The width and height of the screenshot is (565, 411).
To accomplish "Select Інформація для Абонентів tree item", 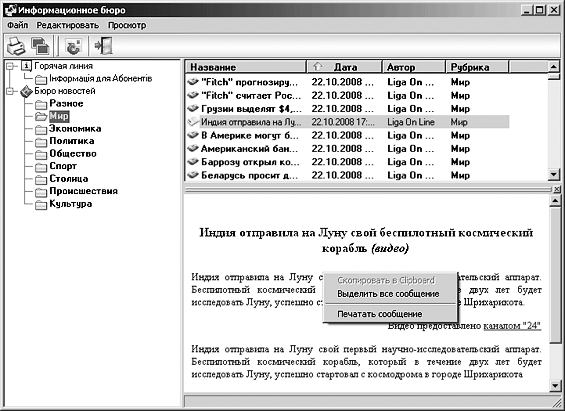I will pyautogui.click(x=101, y=79).
